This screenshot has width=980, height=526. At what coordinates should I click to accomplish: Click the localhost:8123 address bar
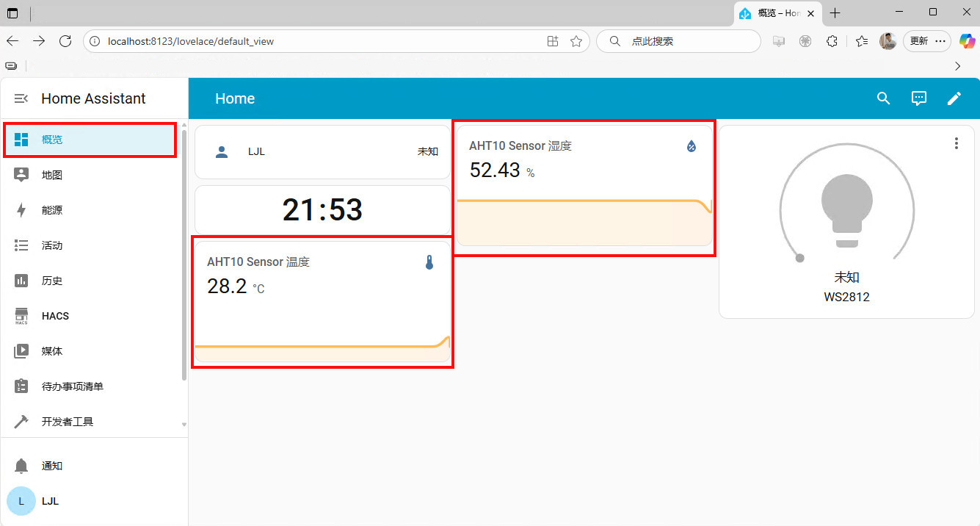[x=338, y=41]
